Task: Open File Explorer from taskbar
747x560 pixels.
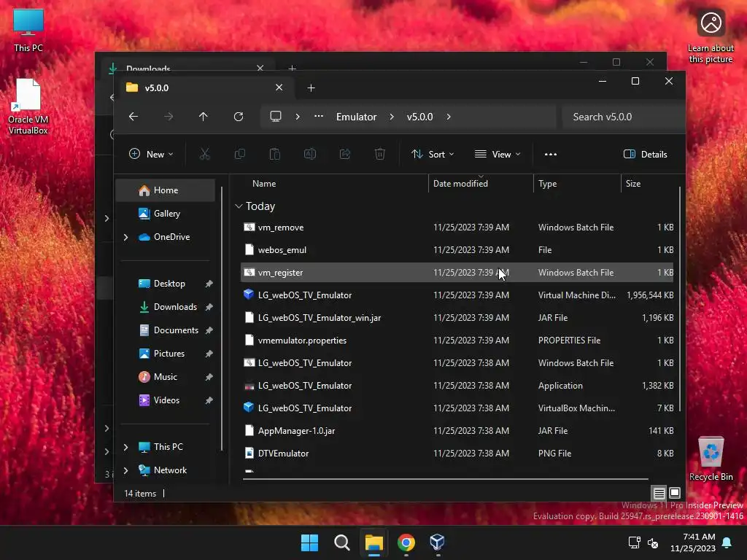Action: (374, 542)
